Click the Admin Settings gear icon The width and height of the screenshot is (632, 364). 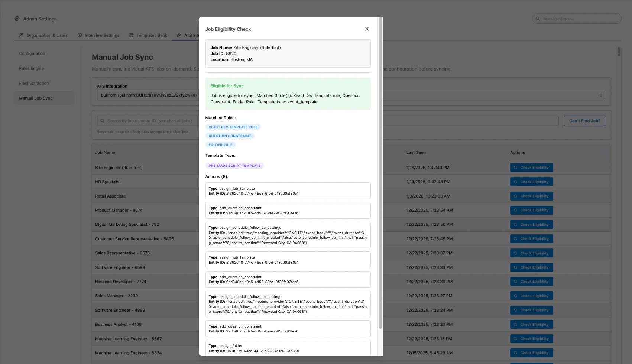pyautogui.click(x=17, y=19)
